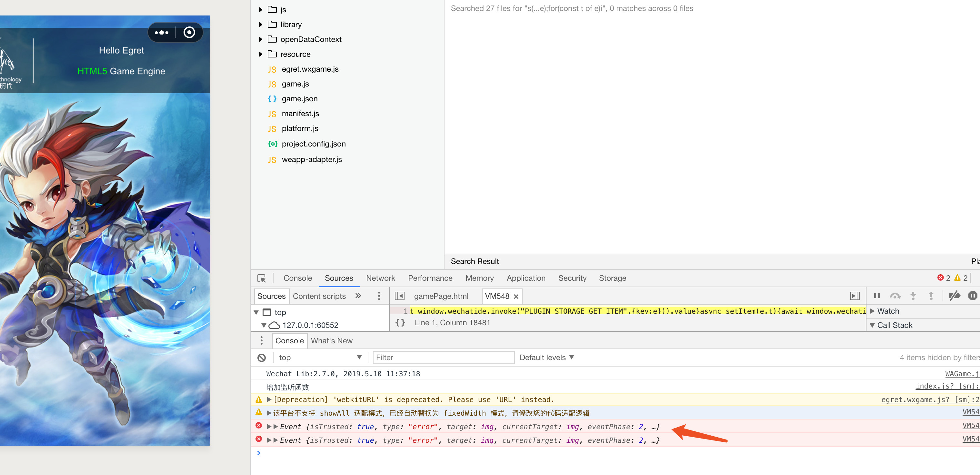Expand the Deprecation warning message

(x=269, y=399)
